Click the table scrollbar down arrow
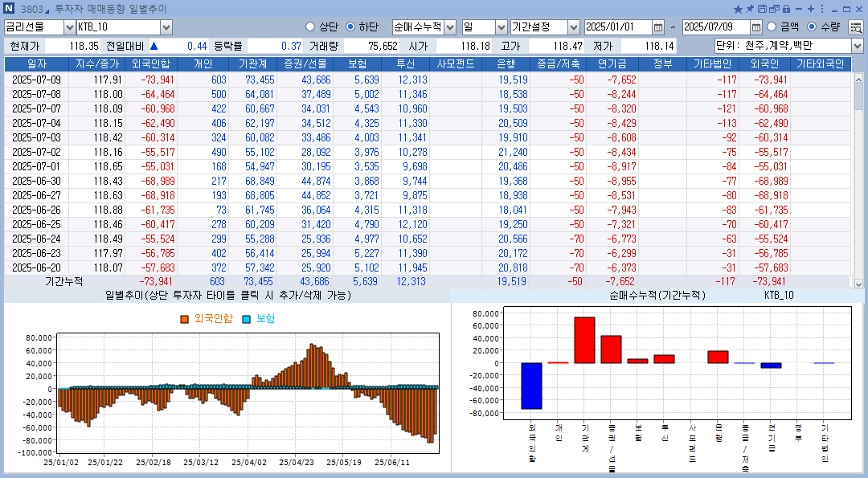Image resolution: width=868 pixels, height=478 pixels. (x=858, y=284)
